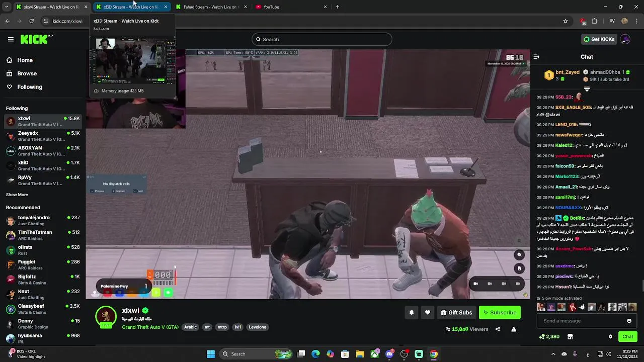Click the Gift Subs button
Image resolution: width=644 pixels, height=362 pixels.
point(456,312)
